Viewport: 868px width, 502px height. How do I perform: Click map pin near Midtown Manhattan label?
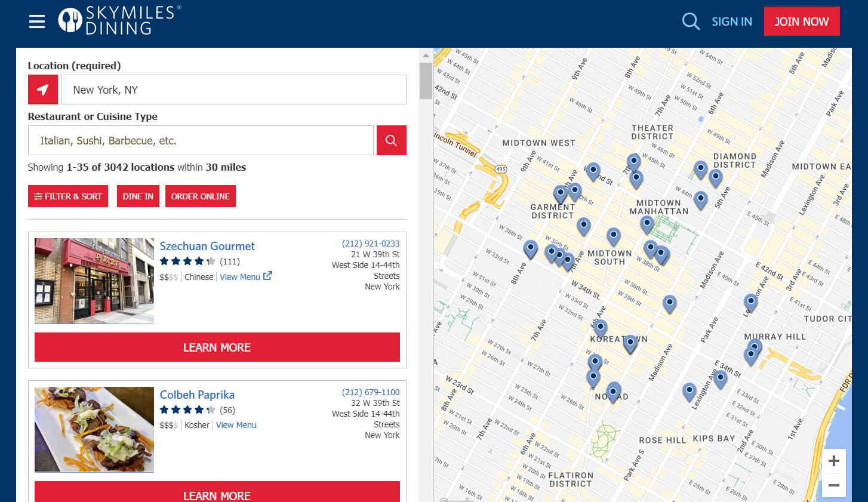(x=647, y=224)
